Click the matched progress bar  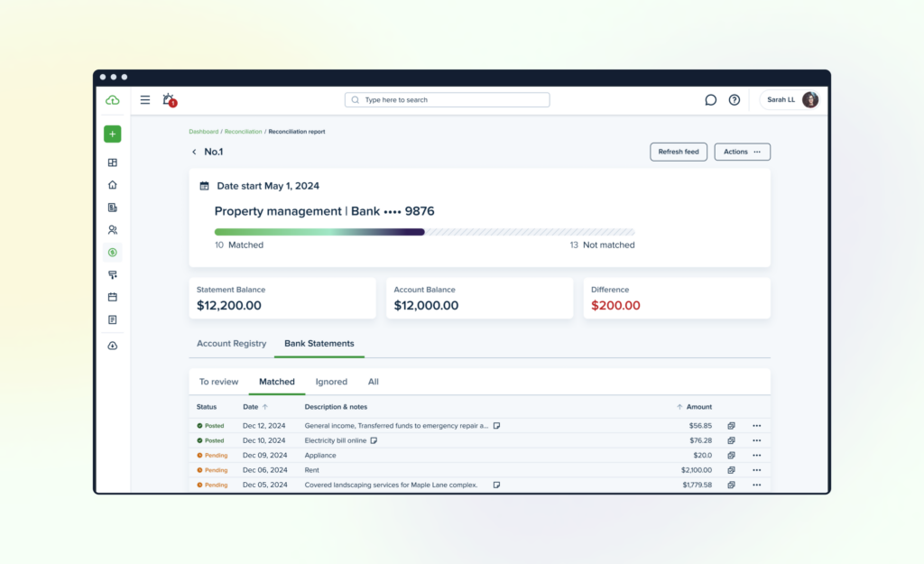[319, 232]
